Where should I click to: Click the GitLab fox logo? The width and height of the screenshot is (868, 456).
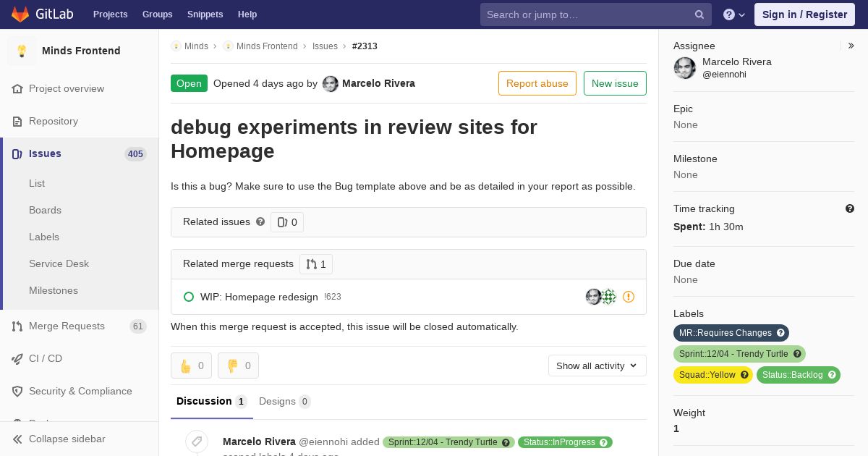pos(20,14)
